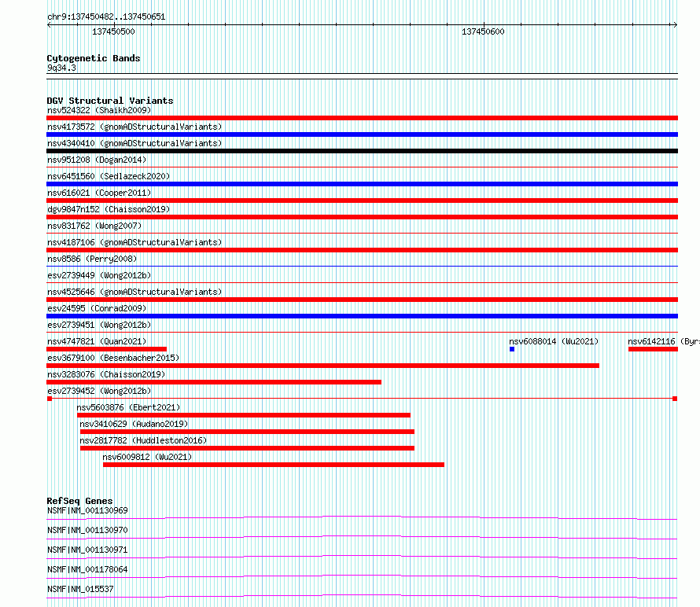The width and height of the screenshot is (700, 607).
Task: Select blue bar under esv24595
Action: coord(362,316)
